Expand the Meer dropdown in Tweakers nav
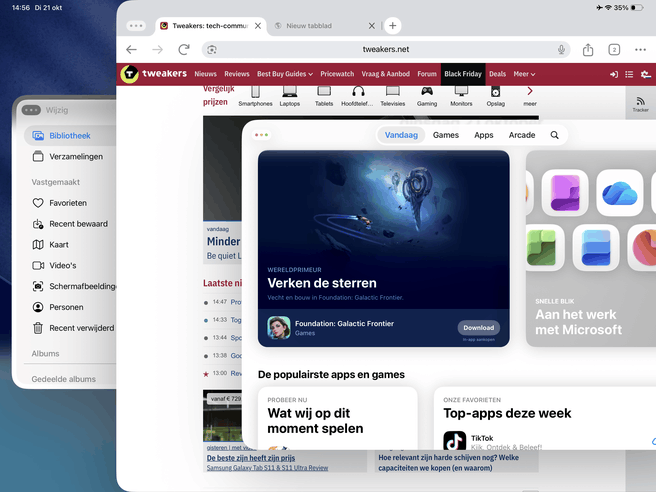 click(x=524, y=74)
